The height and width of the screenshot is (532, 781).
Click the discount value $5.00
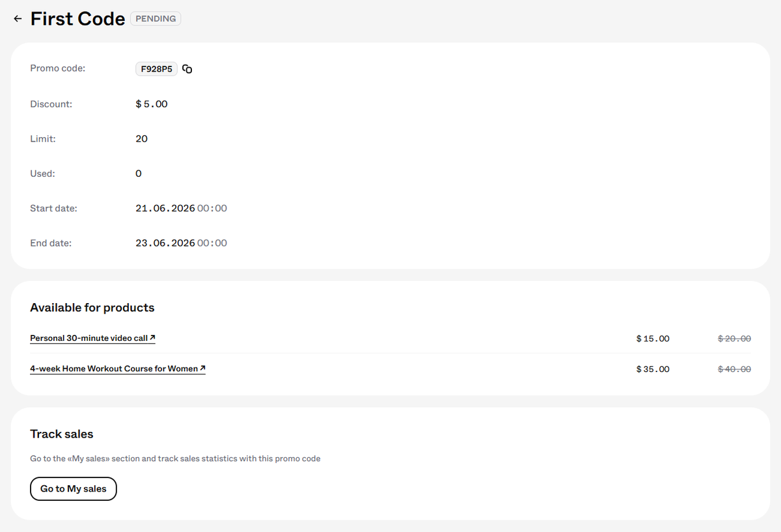[152, 104]
